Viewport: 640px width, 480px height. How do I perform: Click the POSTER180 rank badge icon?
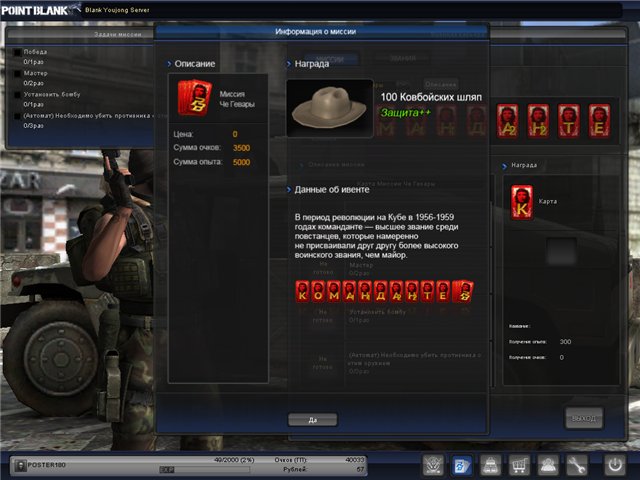pos(19,465)
